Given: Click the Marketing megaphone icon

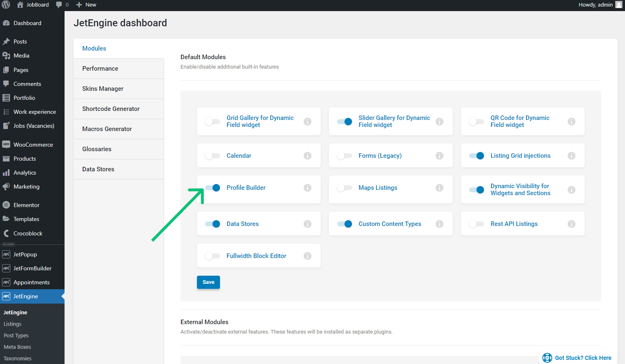Looking at the screenshot, I should coord(6,187).
